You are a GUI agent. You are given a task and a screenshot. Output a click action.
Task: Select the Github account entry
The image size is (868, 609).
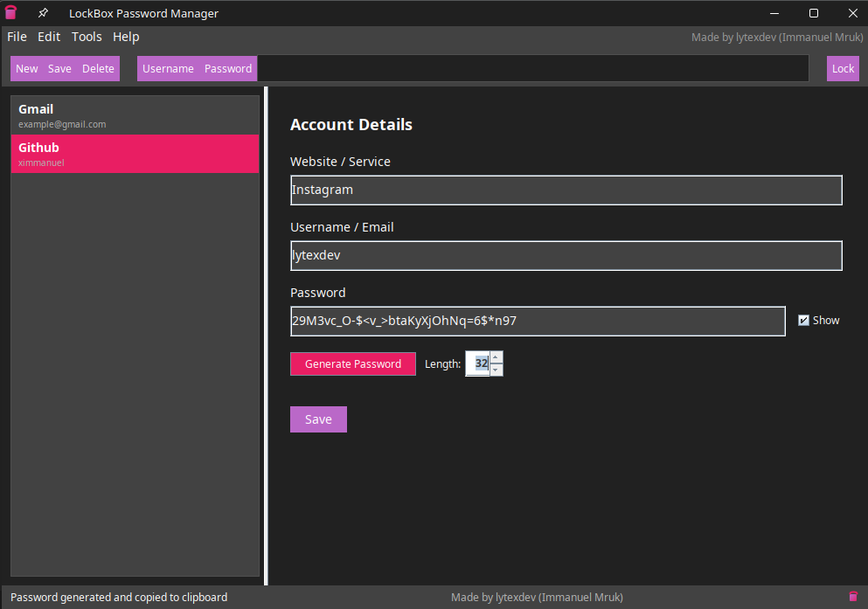pyautogui.click(x=135, y=154)
